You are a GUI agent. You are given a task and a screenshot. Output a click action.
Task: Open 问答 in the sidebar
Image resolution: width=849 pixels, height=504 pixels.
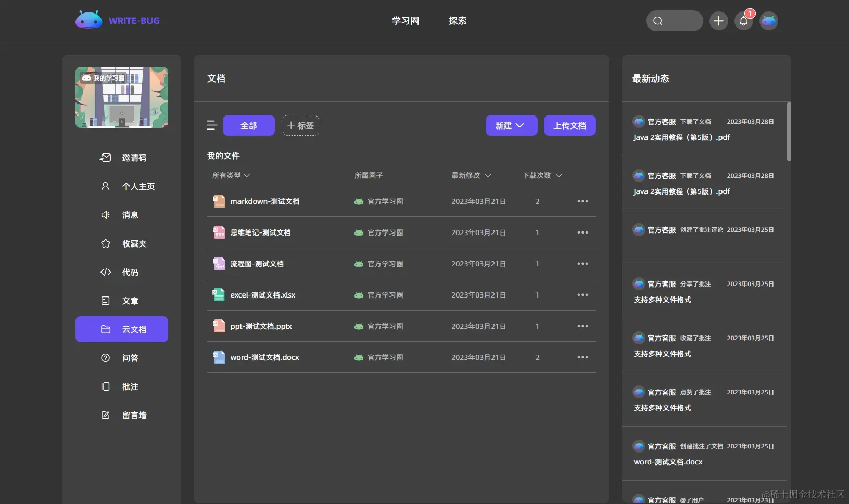tap(122, 358)
